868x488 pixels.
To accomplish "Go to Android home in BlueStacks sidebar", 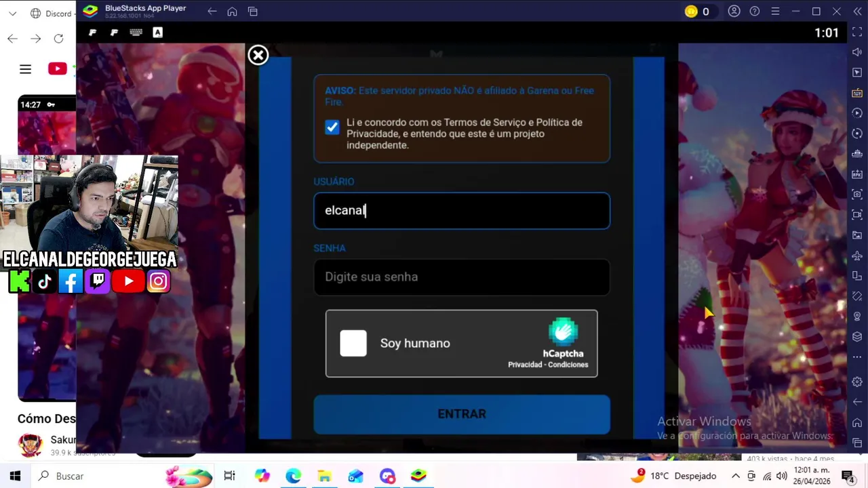I will click(x=857, y=423).
